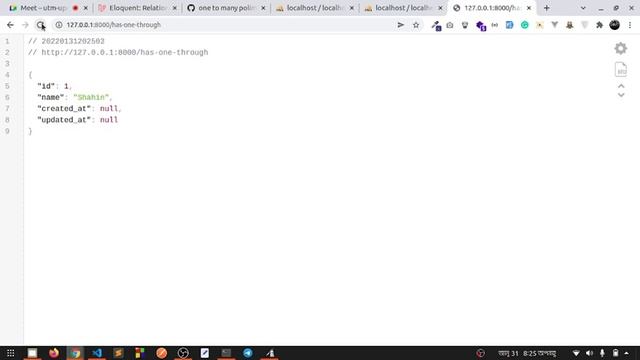Expand the system tray arrow
Screen dimensions: 640x360
pyautogui.click(x=627, y=353)
